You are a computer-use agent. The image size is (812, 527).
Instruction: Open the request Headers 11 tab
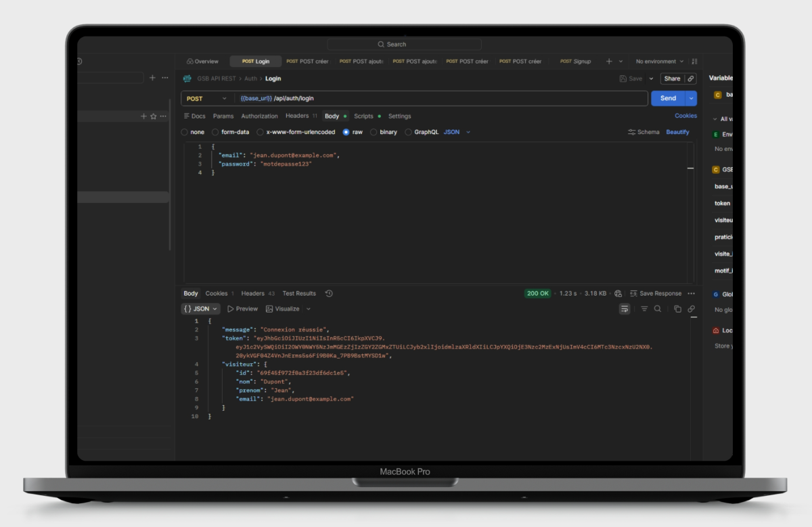point(301,116)
